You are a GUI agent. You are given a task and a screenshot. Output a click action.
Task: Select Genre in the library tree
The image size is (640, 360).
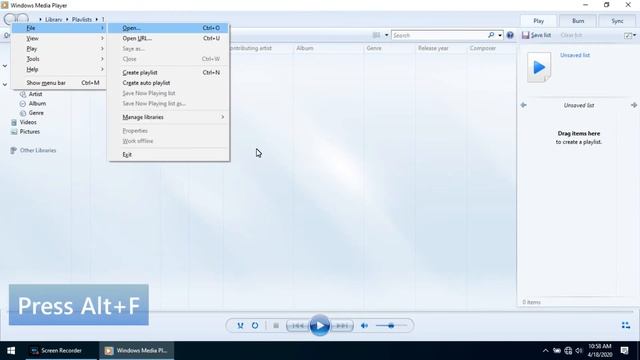pyautogui.click(x=36, y=113)
